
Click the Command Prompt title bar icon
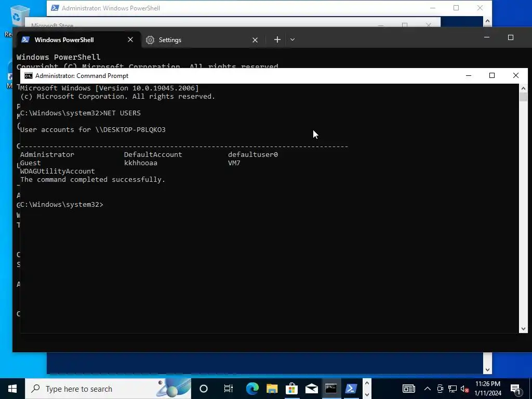(29, 76)
